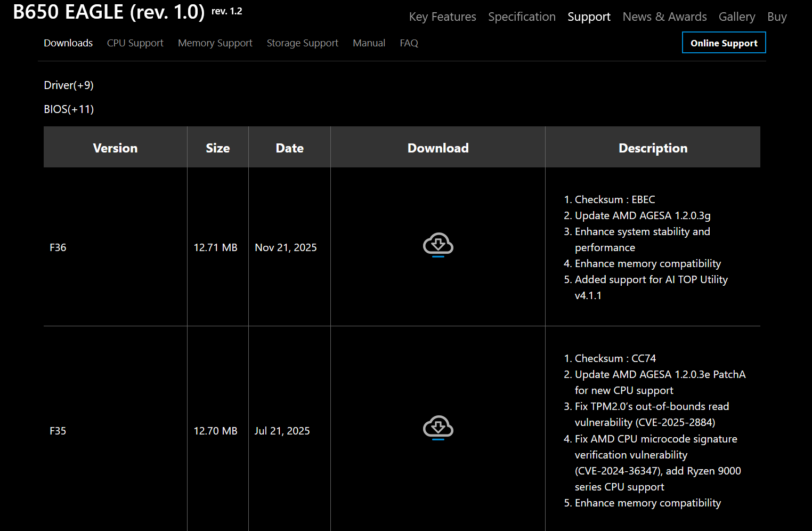The width and height of the screenshot is (812, 531).
Task: Click the Online Support button
Action: (724, 43)
